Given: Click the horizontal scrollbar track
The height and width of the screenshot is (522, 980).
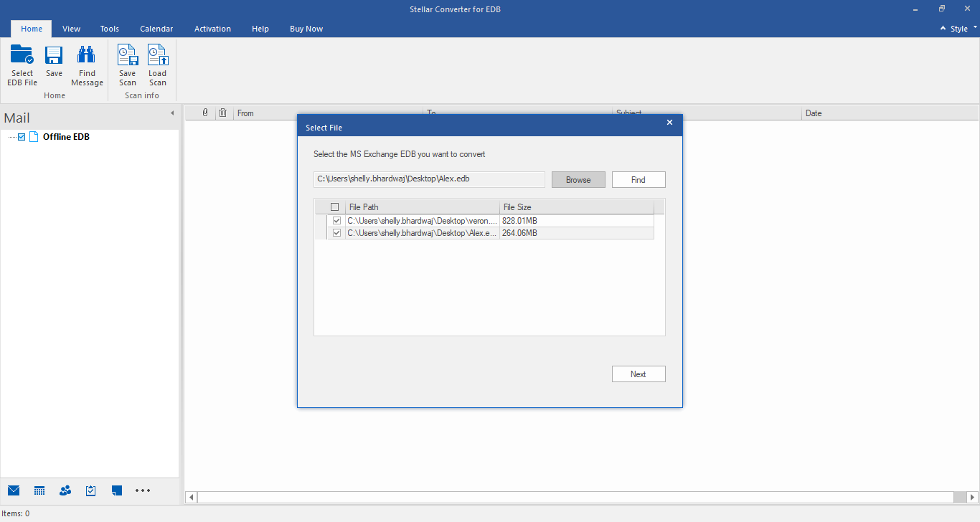Looking at the screenshot, I should (x=574, y=497).
